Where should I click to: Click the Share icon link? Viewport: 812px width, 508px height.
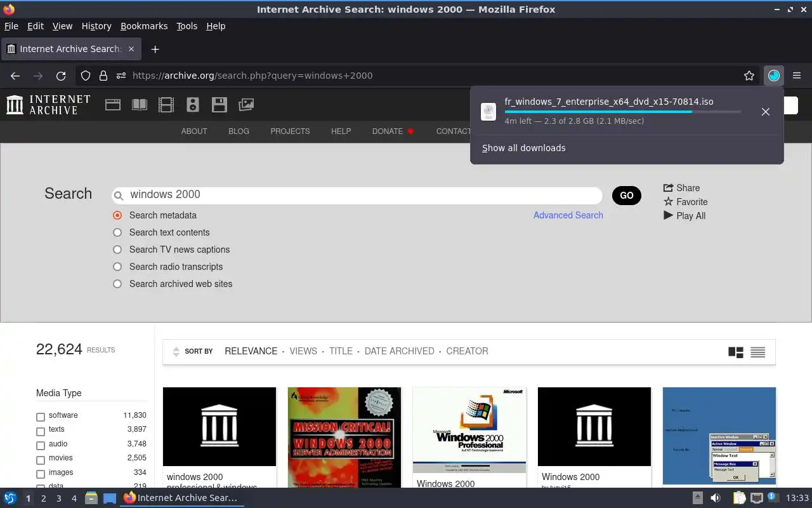[681, 188]
